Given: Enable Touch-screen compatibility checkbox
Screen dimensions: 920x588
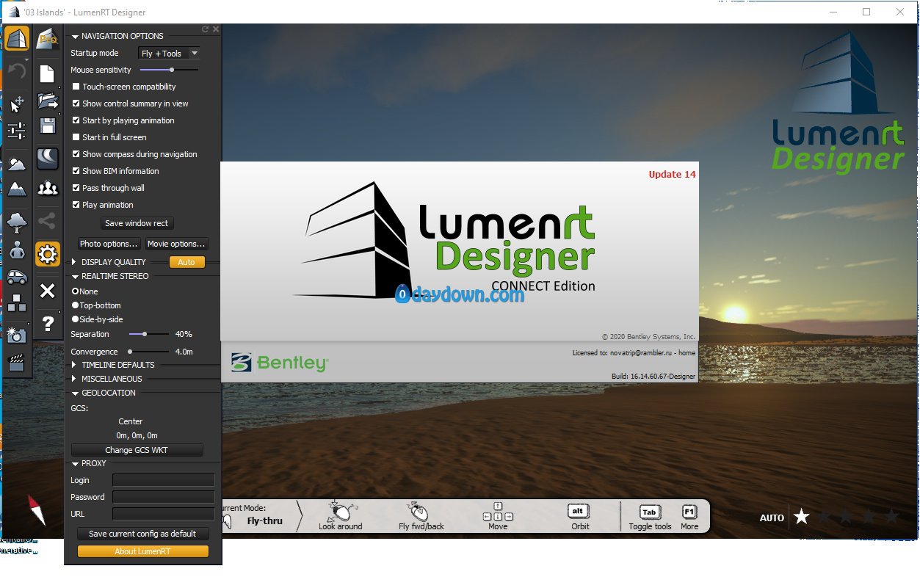Looking at the screenshot, I should click(76, 87).
